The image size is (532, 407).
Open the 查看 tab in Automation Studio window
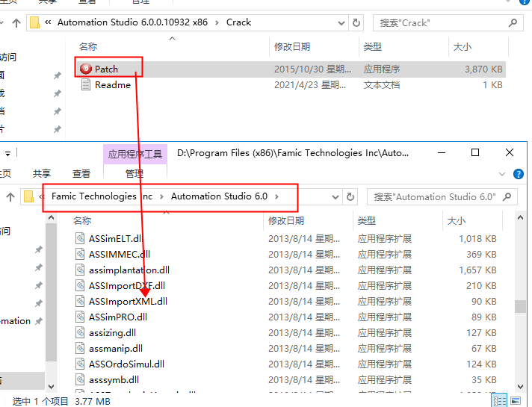[x=81, y=174]
